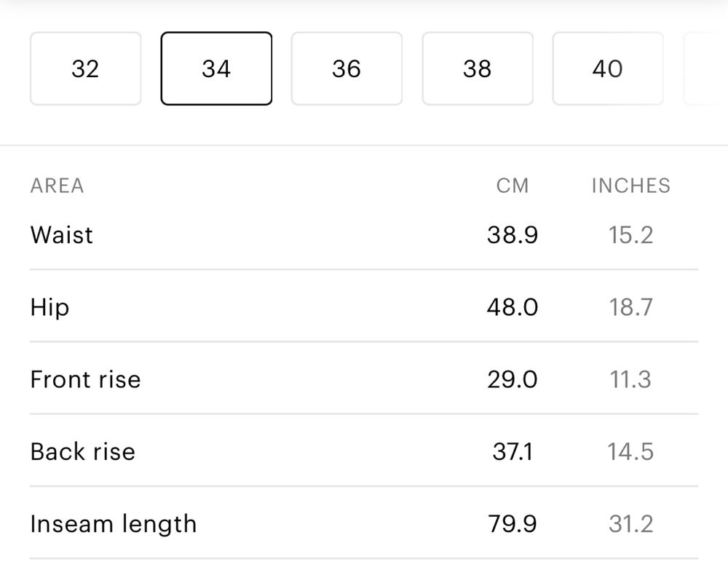Click Hip value 48.0 cm

pos(513,307)
